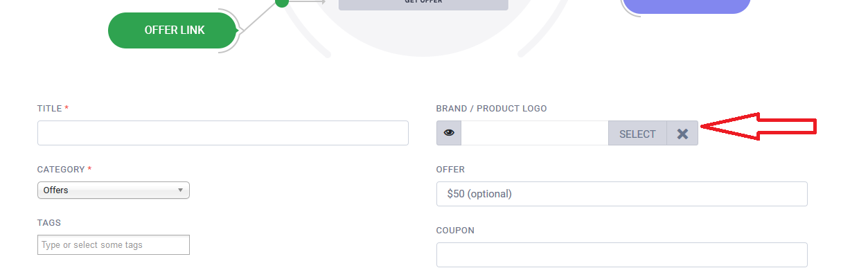Click the CATEGORY field label
868x277 pixels.
(x=61, y=170)
